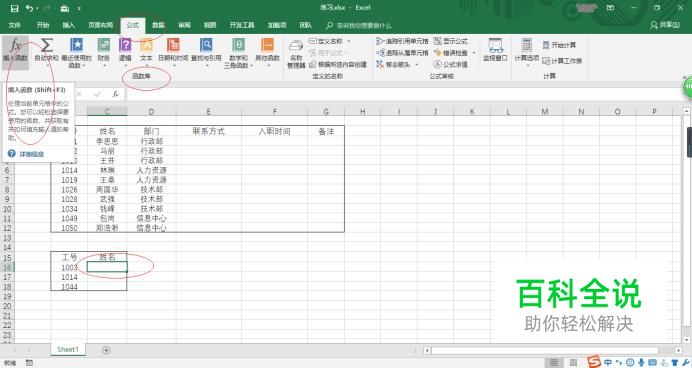Select cell containing 李思思

coord(107,141)
